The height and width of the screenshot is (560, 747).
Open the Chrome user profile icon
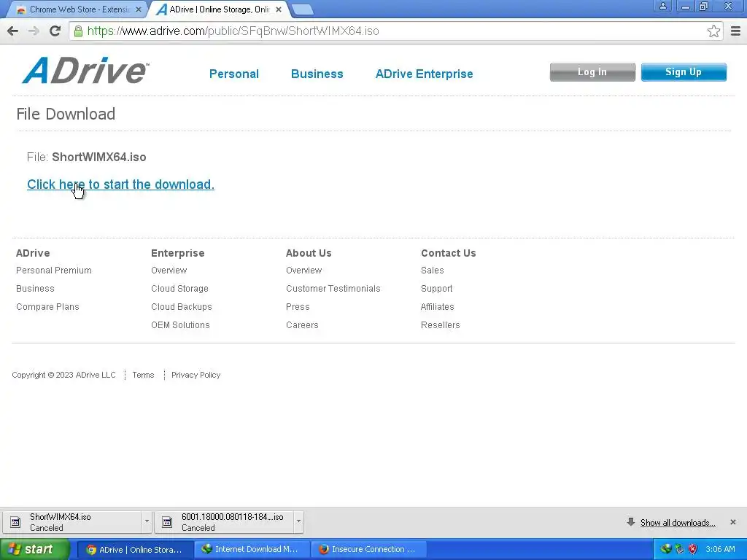pos(662,7)
